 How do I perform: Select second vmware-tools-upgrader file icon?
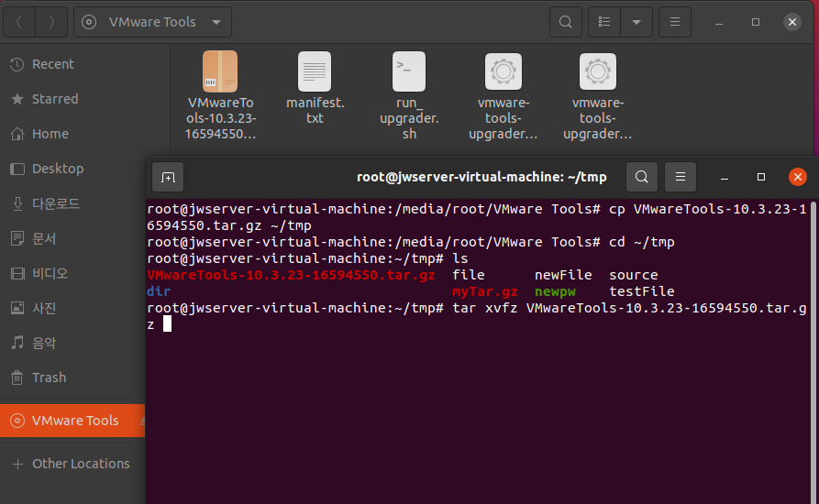(x=598, y=71)
